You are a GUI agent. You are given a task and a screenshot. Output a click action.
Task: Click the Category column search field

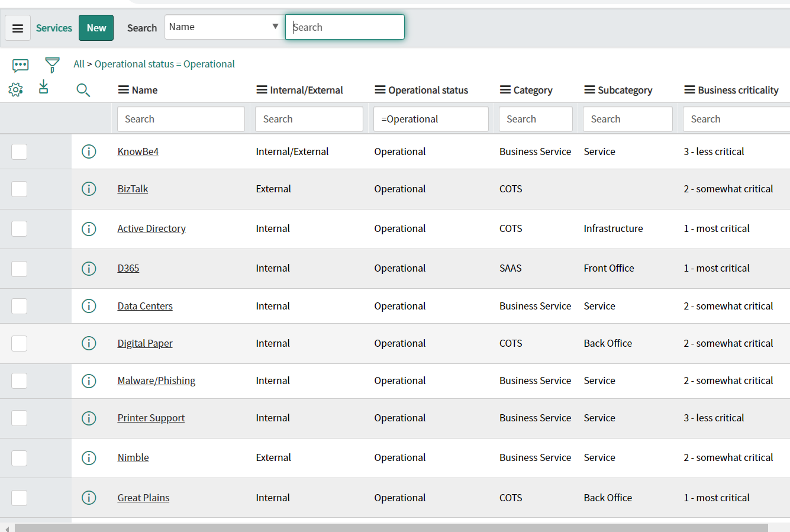point(536,119)
